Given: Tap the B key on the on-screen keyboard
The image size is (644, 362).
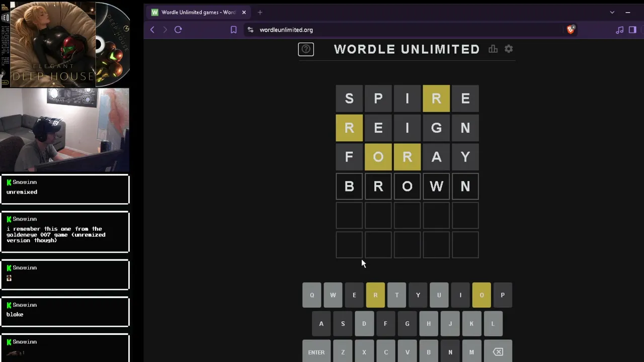Looking at the screenshot, I should click(x=429, y=352).
